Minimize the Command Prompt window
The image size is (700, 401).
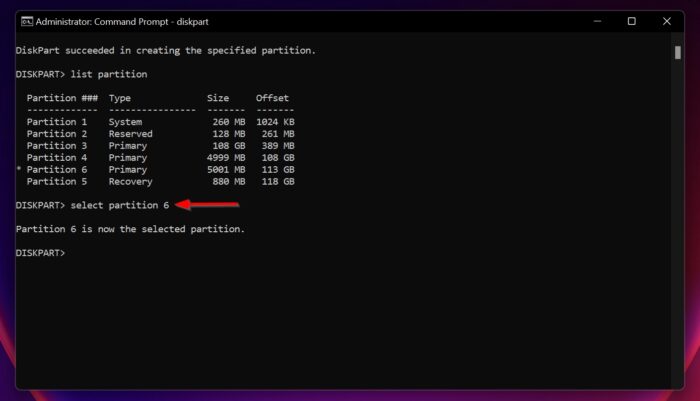[x=597, y=21]
